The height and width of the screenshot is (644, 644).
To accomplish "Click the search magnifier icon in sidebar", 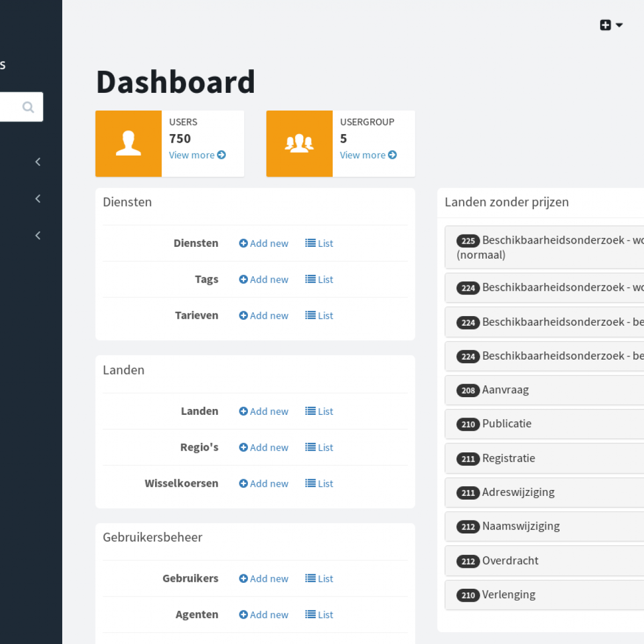I will 28,107.
